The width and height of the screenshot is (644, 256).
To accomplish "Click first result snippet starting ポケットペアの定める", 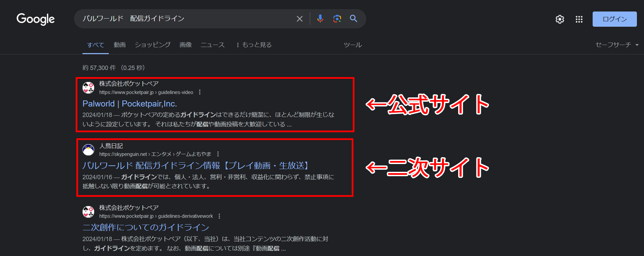I will (208, 119).
